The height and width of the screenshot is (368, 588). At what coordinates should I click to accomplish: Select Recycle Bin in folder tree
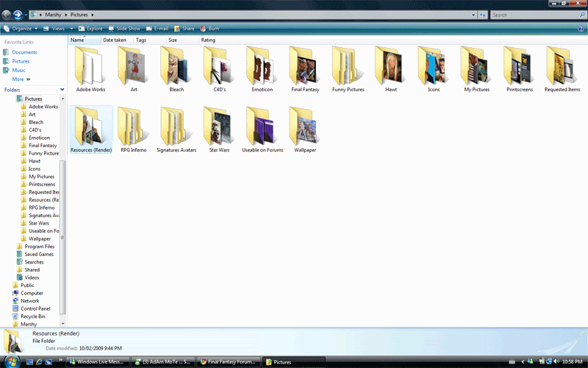pos(29,316)
